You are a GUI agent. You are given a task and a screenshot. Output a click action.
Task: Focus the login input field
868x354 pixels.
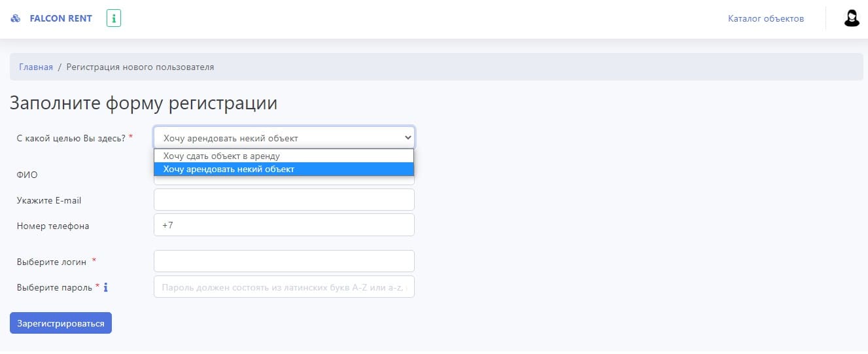coord(284,261)
